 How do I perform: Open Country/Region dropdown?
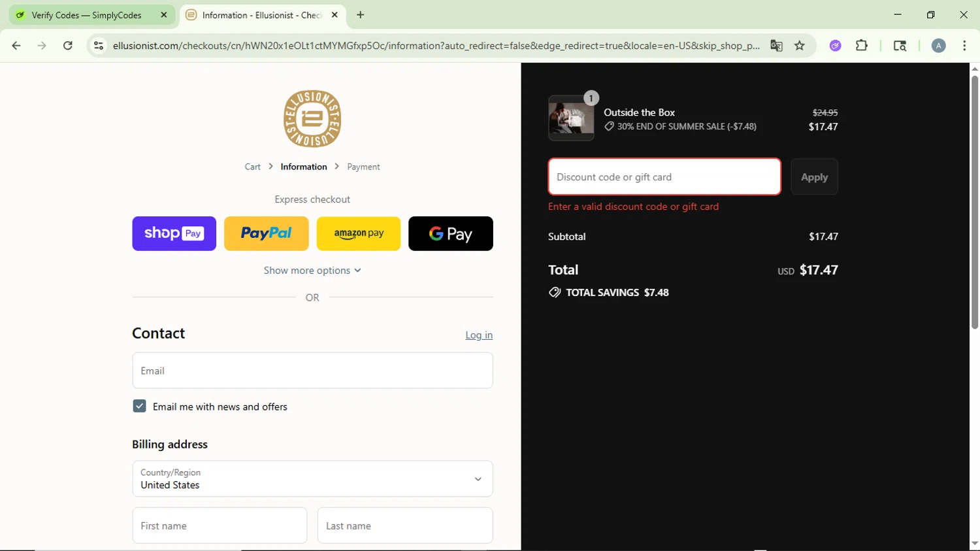(x=312, y=478)
